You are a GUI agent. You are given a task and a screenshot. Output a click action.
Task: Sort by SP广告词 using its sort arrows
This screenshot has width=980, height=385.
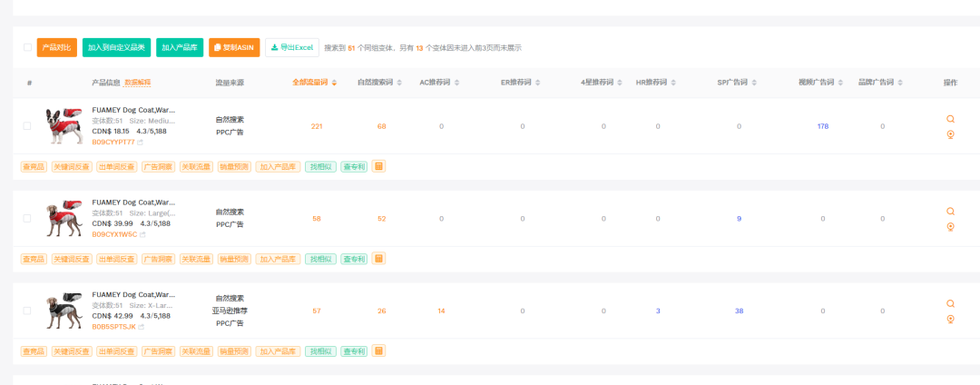[x=754, y=83]
